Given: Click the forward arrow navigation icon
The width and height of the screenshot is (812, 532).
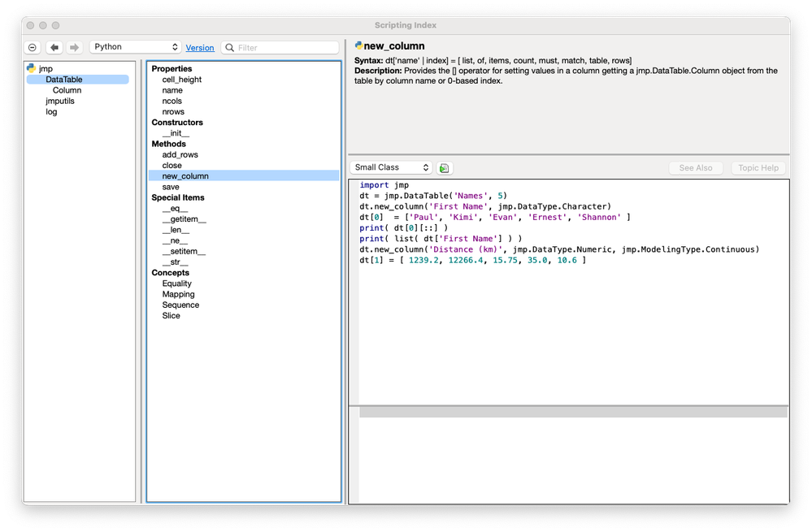Looking at the screenshot, I should point(74,48).
